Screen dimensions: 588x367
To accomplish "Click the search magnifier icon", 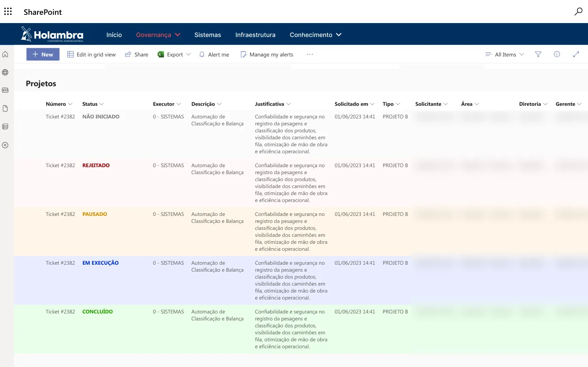I will coord(578,12).
